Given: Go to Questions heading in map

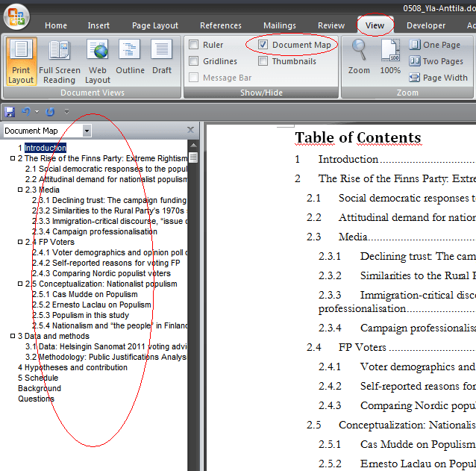Looking at the screenshot, I should (36, 399).
